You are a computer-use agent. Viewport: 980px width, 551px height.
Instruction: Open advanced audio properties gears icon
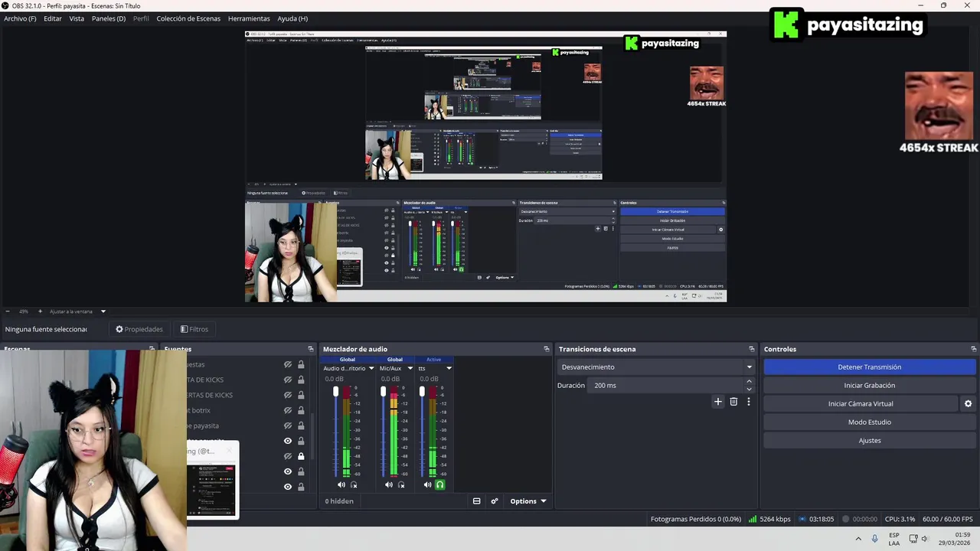point(495,501)
